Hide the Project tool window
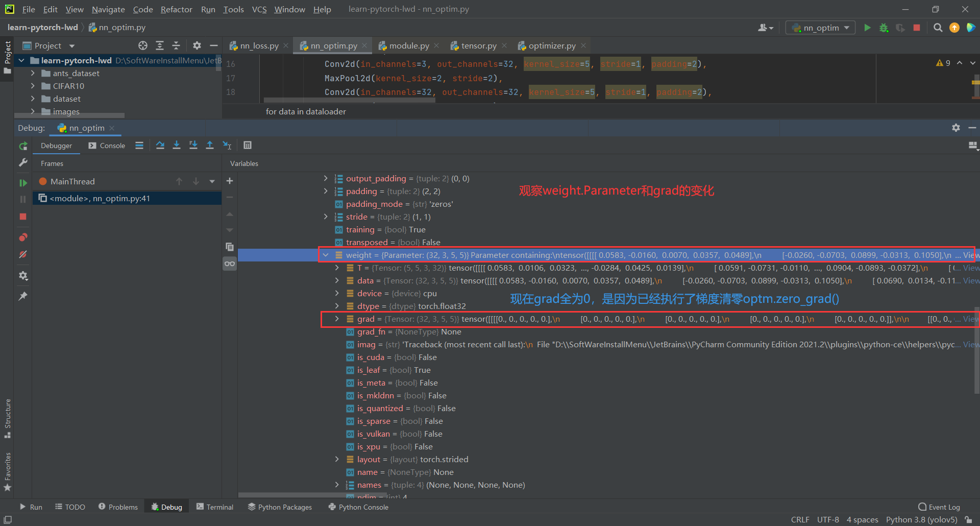This screenshot has height=526, width=980. click(x=214, y=45)
